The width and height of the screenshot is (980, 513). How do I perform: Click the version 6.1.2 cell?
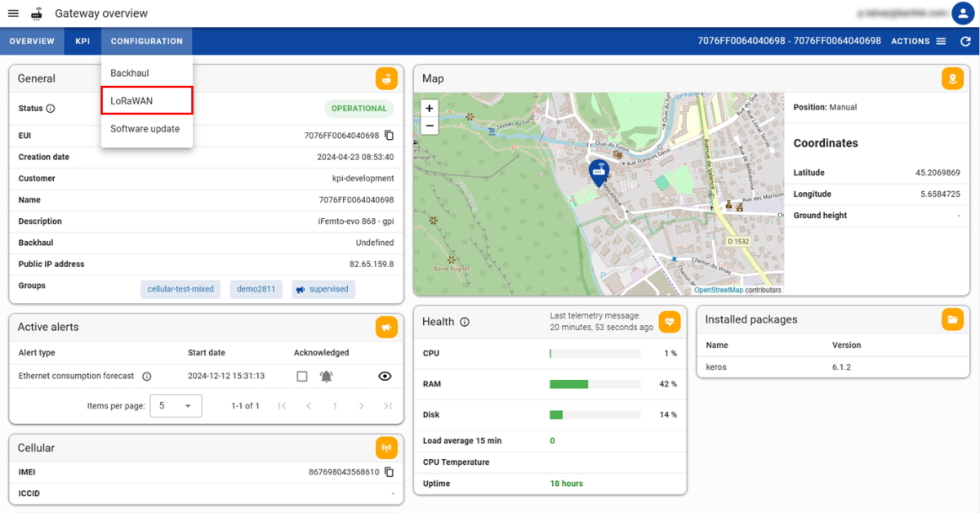click(x=841, y=368)
